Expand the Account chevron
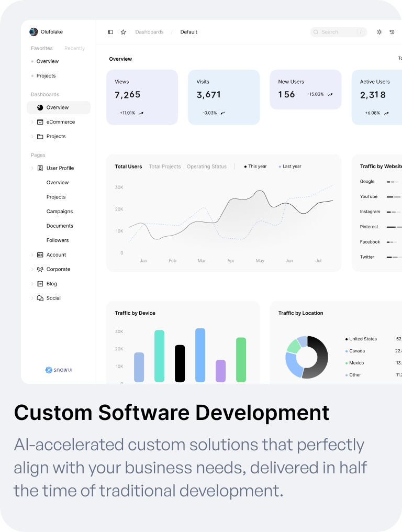Image resolution: width=402 pixels, height=532 pixels. tap(32, 255)
